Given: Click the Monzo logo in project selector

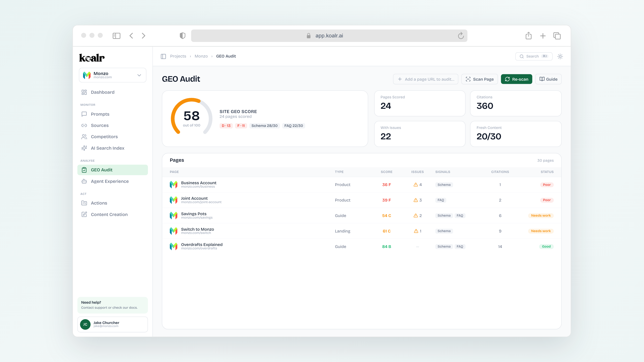Looking at the screenshot, I should click(x=87, y=75).
